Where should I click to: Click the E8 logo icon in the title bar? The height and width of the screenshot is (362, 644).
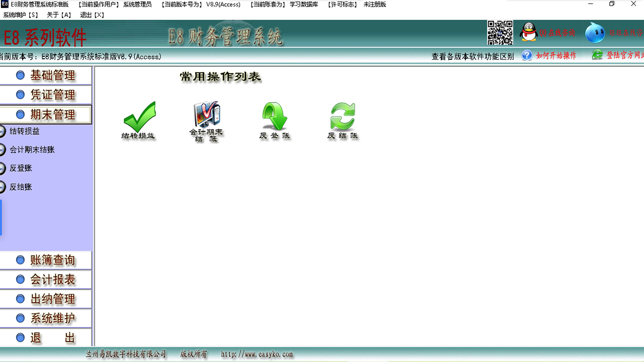(5, 4)
